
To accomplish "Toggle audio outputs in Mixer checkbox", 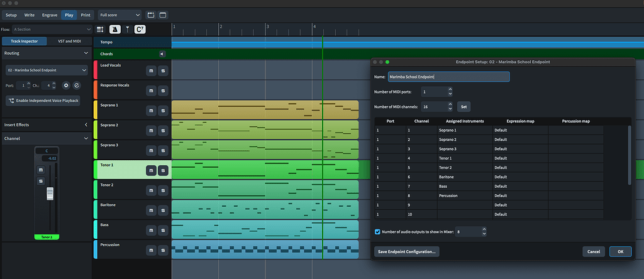I will coord(377,232).
